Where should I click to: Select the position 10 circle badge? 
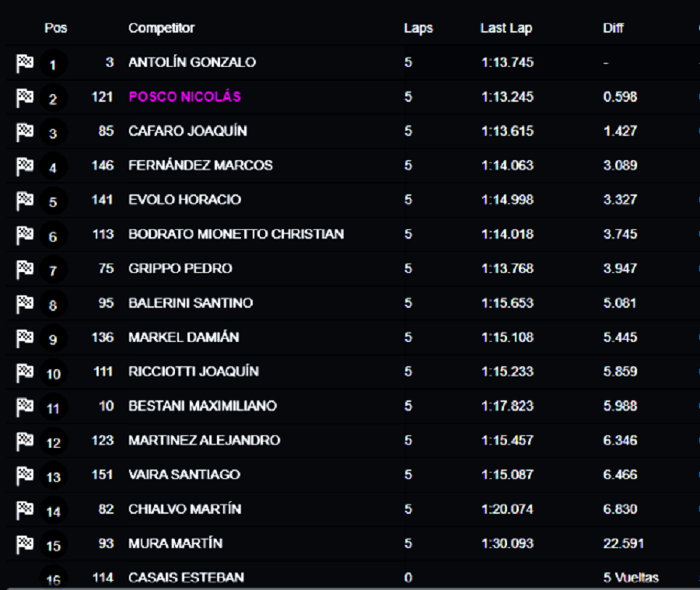coord(53,374)
